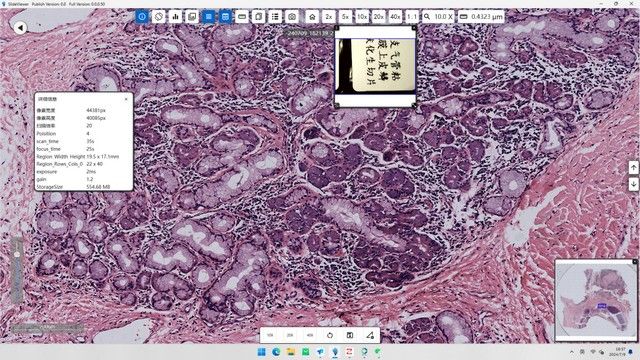Take a snapshot with camera icon
Viewport: 640px width, 360px height.
pyautogui.click(x=292, y=17)
